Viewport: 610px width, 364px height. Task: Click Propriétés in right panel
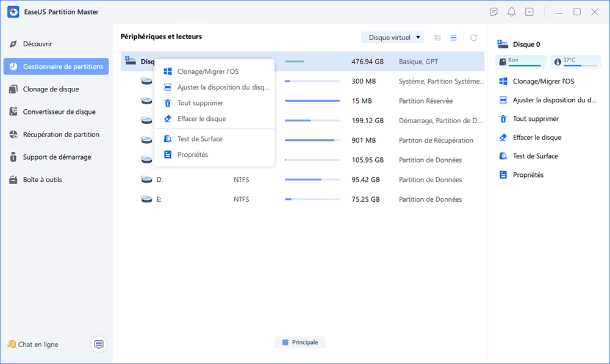point(521,174)
